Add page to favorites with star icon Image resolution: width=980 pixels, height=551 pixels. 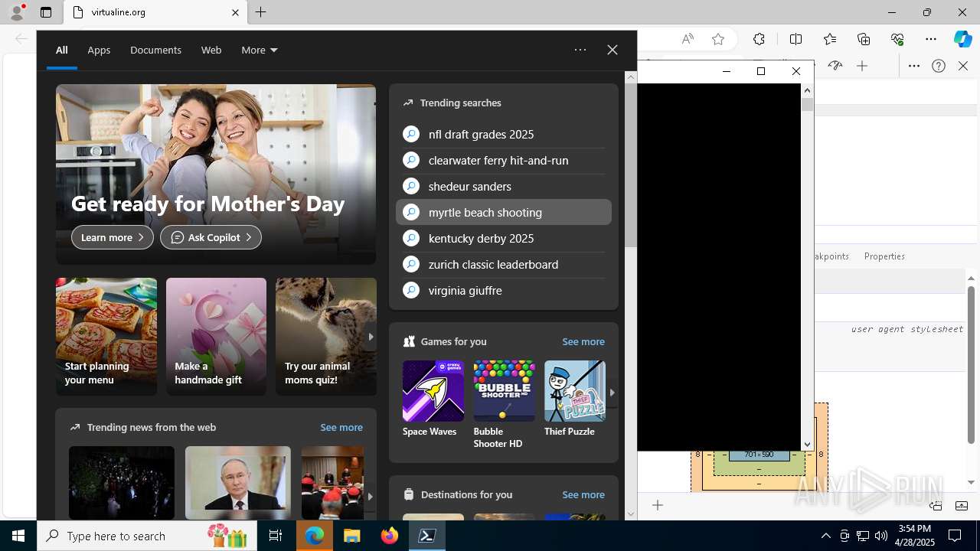[718, 39]
